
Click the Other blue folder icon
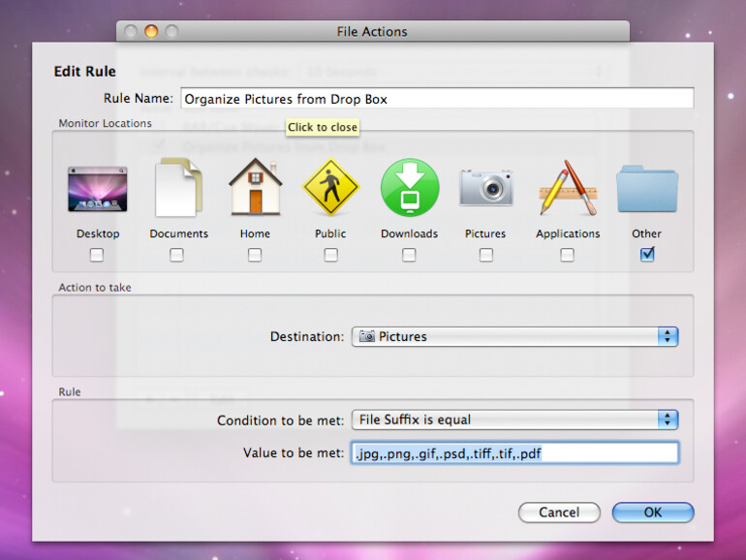pos(647,188)
